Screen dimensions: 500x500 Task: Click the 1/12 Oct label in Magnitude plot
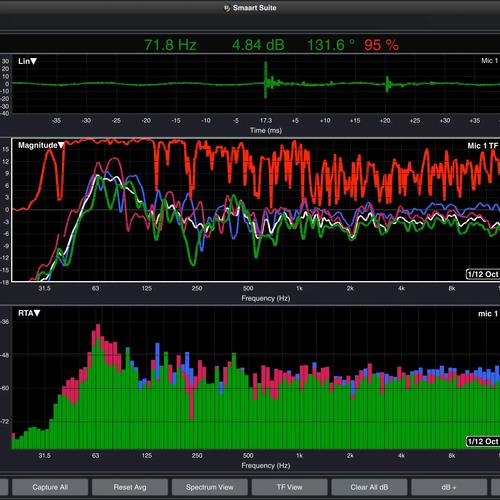(x=483, y=274)
